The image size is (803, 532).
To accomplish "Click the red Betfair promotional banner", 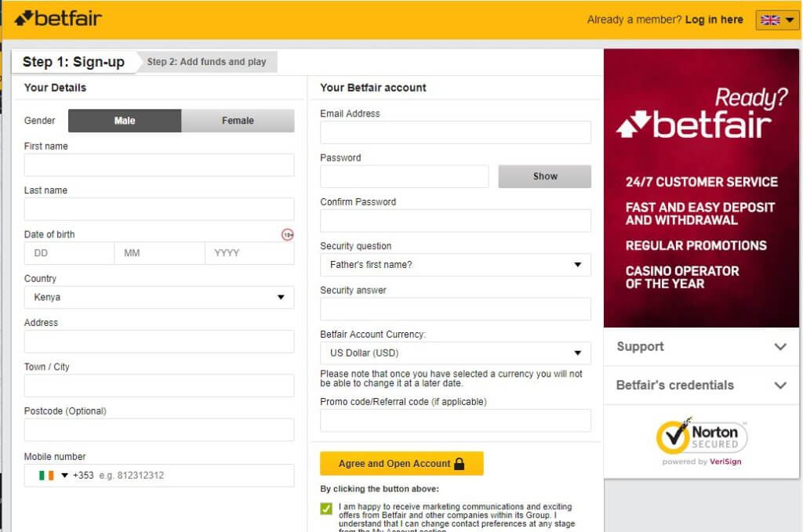I will (x=701, y=188).
